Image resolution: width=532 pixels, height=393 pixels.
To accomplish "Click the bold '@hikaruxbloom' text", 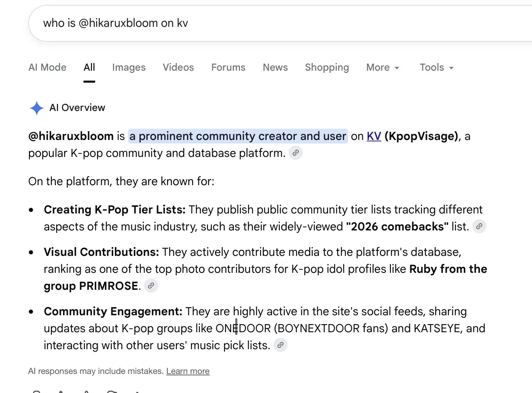I will pyautogui.click(x=71, y=136).
